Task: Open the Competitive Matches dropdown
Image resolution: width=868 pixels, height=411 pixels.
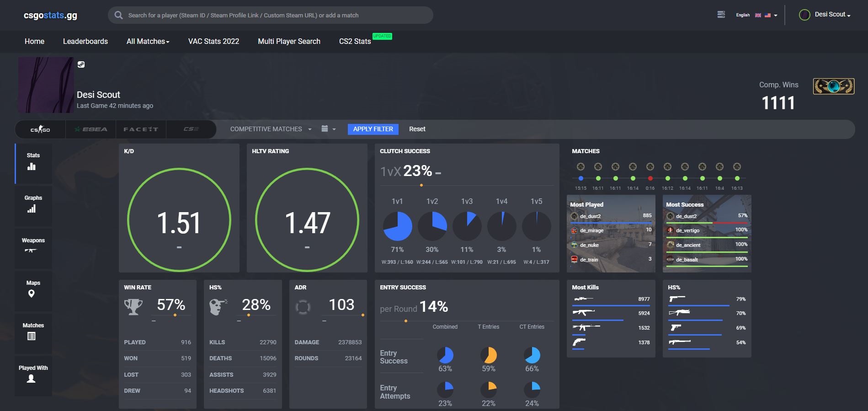Action: 271,129
